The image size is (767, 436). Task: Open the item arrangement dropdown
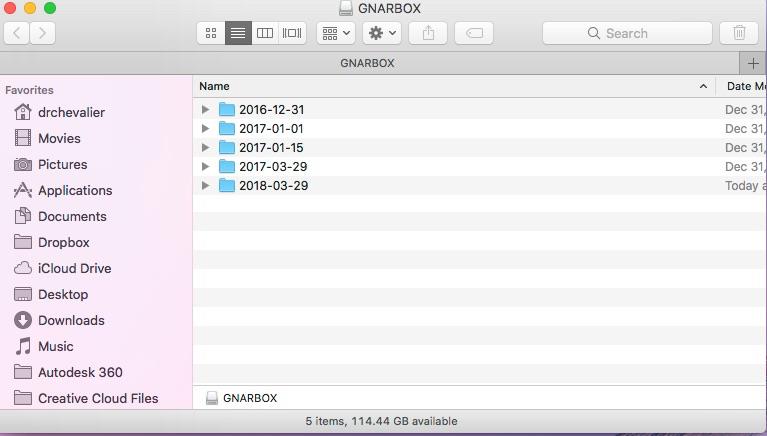pos(336,33)
